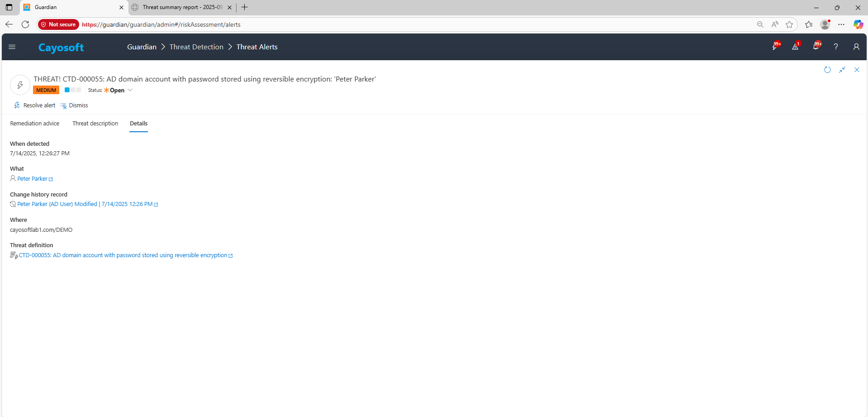868x417 pixels.
Task: Switch to the Remediation advice tab
Action: [35, 124]
